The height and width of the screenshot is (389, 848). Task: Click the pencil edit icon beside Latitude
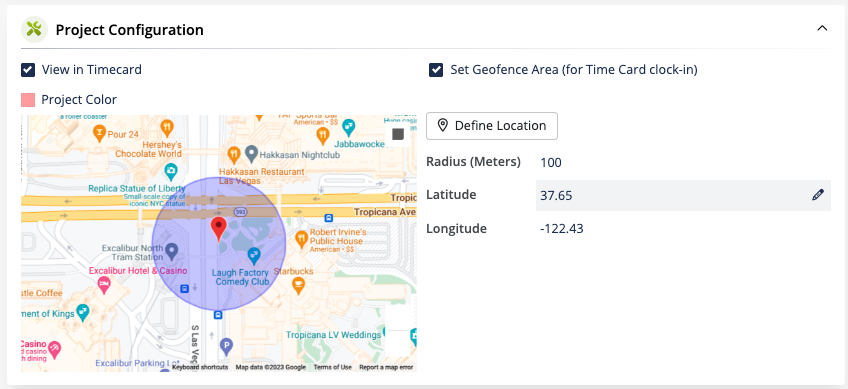coord(818,195)
